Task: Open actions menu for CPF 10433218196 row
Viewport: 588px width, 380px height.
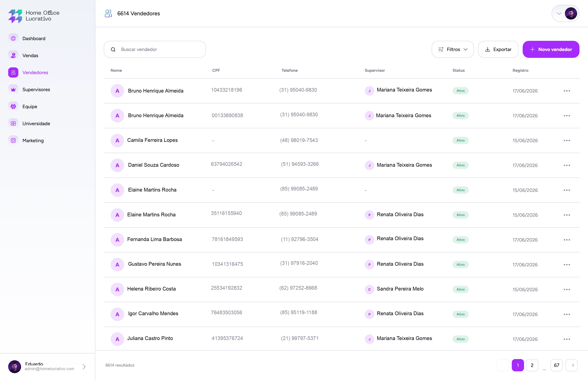Action: (x=567, y=91)
